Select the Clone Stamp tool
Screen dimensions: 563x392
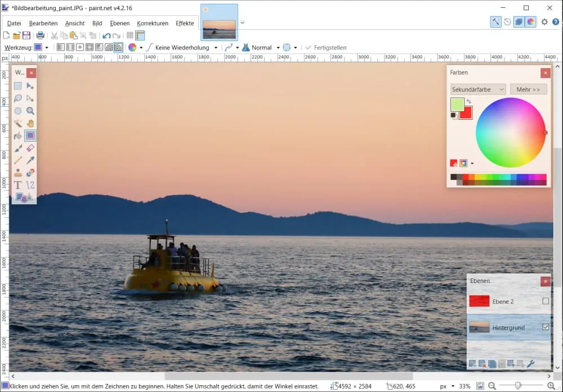coord(19,172)
